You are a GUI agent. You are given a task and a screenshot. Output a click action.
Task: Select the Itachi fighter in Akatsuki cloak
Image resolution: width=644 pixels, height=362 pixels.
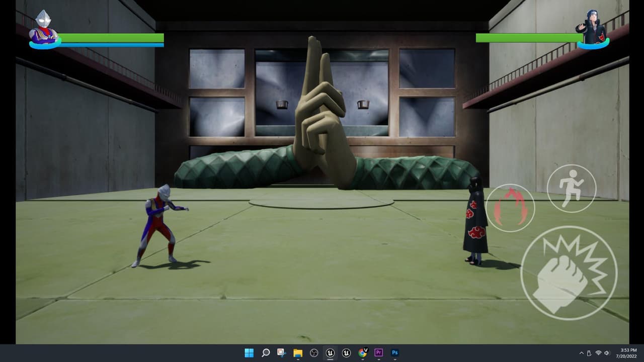coord(475,220)
